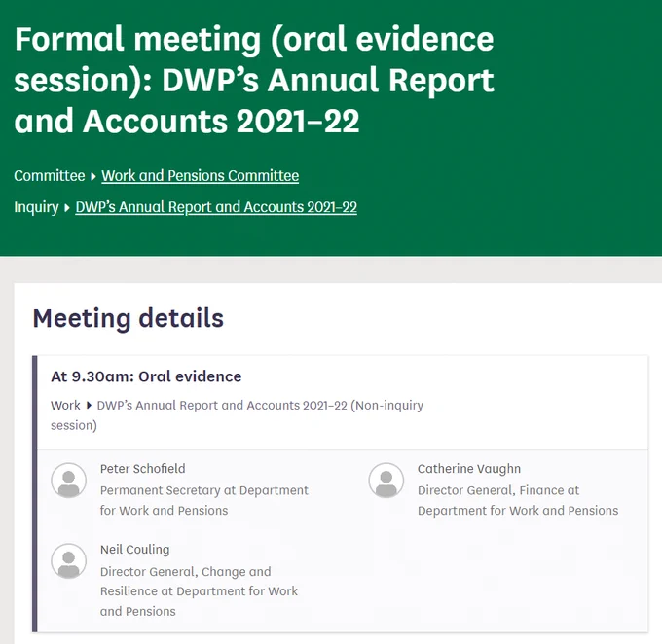The image size is (662, 644).
Task: Click the 'Committee' breadcrumb label
Action: click(50, 175)
